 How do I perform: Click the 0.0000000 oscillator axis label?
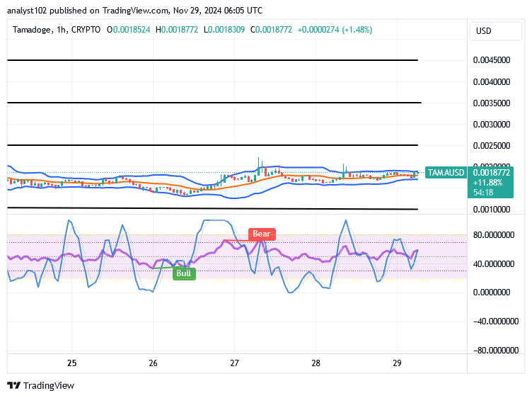tap(492, 292)
